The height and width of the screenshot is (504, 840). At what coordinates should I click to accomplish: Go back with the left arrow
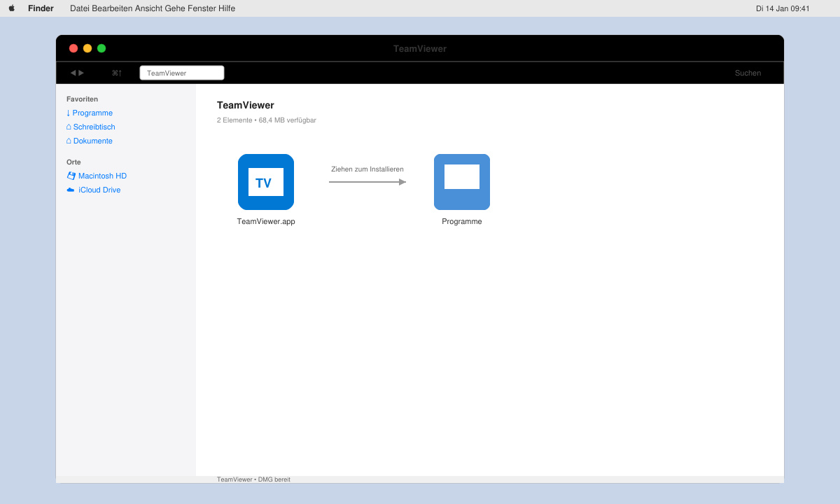pyautogui.click(x=73, y=73)
